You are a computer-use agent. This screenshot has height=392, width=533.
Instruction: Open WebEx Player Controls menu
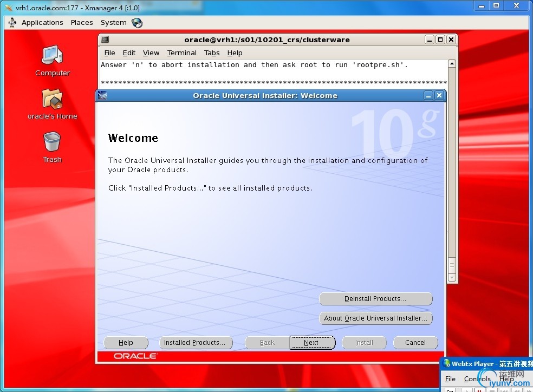(477, 378)
